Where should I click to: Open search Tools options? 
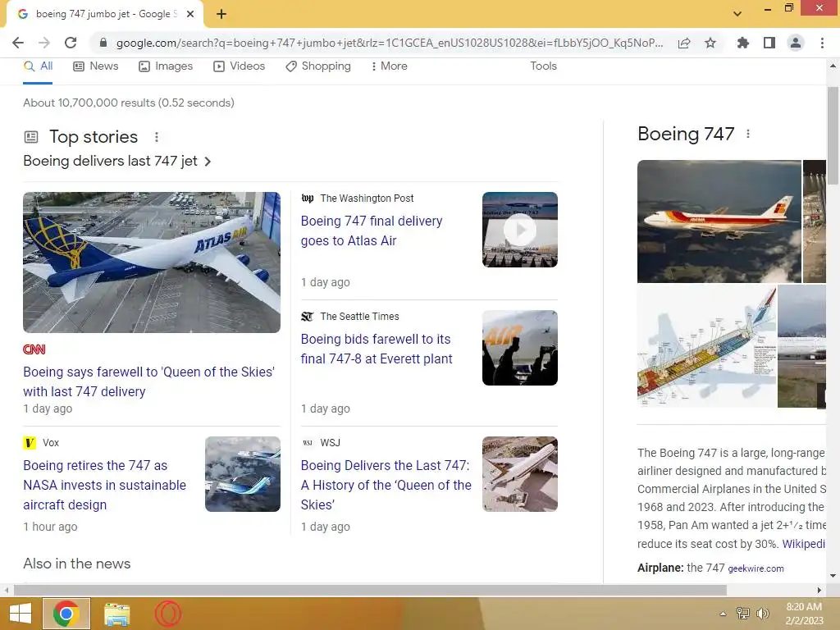coord(543,66)
